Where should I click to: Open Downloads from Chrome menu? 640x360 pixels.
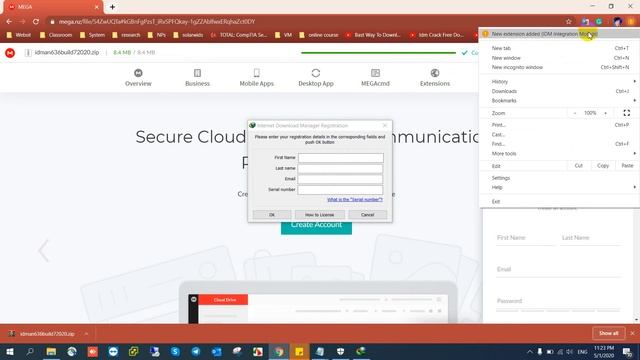pos(559,91)
